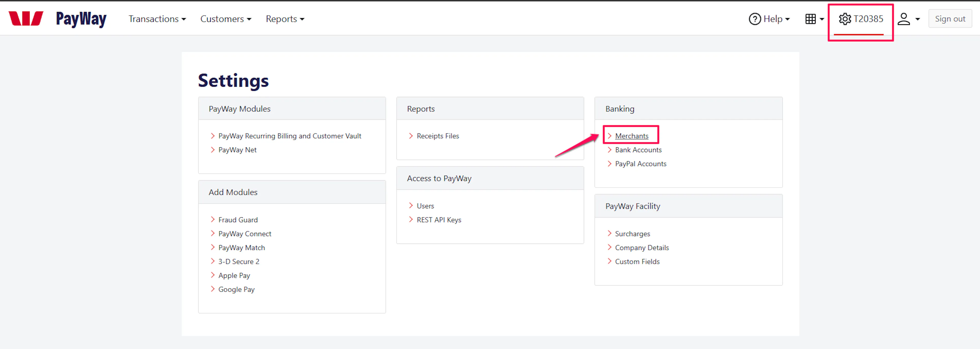Screen dimensions: 980x349
Task: Click the chevron beside Fraud Guard
Action: tap(213, 219)
